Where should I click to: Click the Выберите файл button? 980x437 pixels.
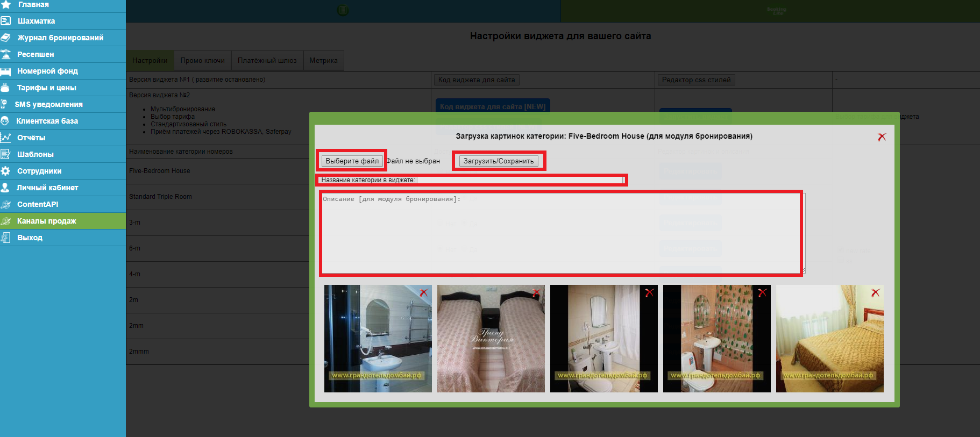[352, 161]
